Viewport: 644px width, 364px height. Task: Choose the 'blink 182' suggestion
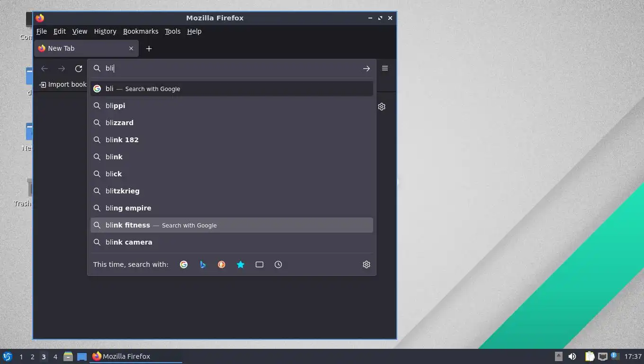232,140
